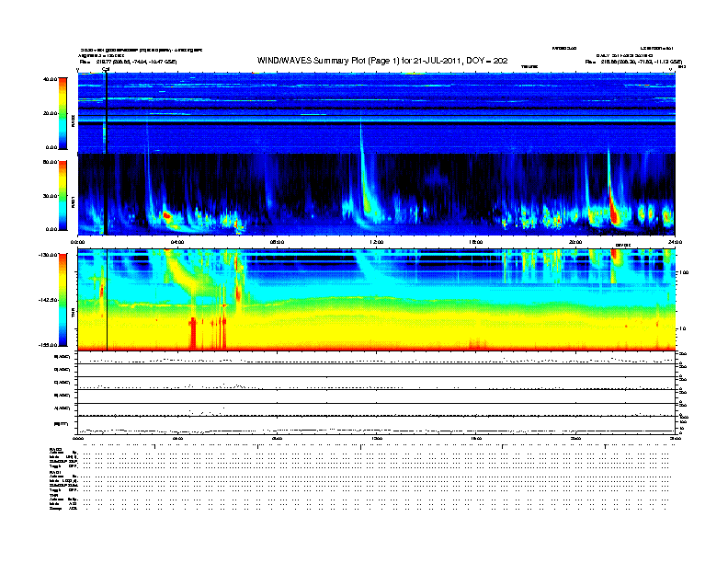Click the 16:00 tick label under RAD1 spectrogram
This screenshot has width=728, height=563.
click(x=476, y=242)
